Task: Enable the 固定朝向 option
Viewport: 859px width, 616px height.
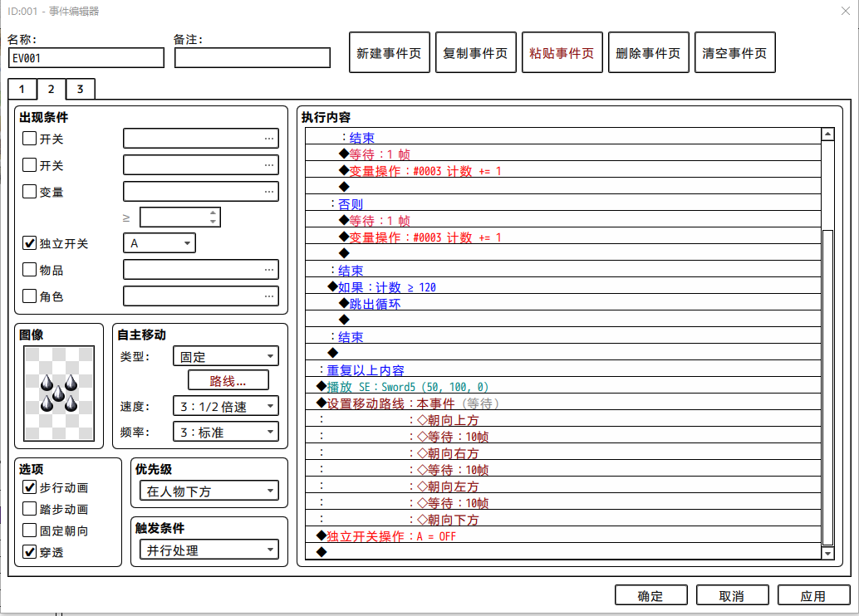Action: 29,530
